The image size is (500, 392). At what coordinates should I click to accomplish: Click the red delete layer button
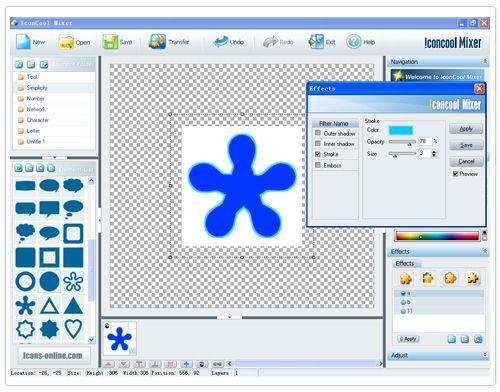171,364
